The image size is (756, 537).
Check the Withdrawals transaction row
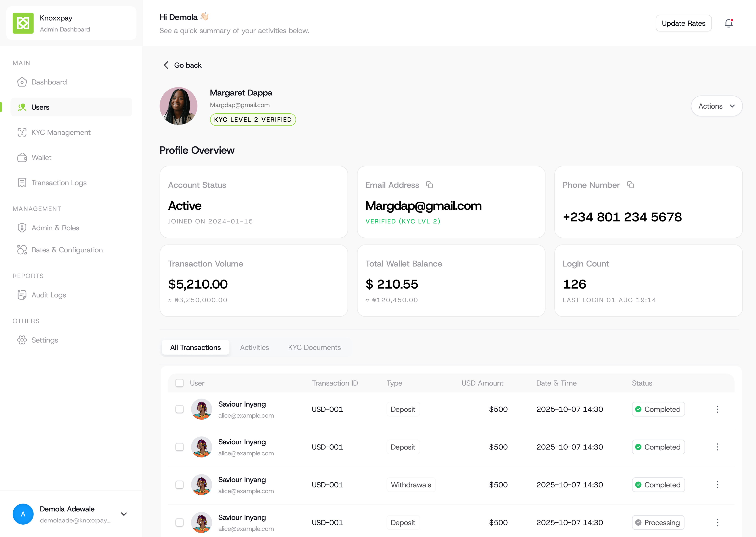[179, 485]
